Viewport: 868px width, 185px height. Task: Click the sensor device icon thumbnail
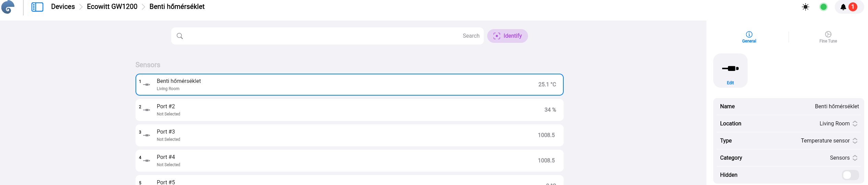point(730,69)
